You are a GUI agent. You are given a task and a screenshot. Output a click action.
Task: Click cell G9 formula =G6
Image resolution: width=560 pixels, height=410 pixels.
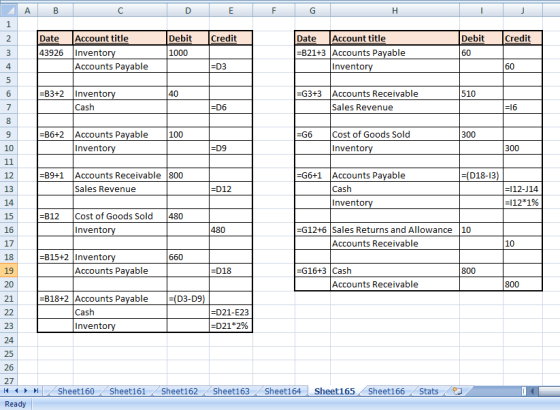[312, 135]
